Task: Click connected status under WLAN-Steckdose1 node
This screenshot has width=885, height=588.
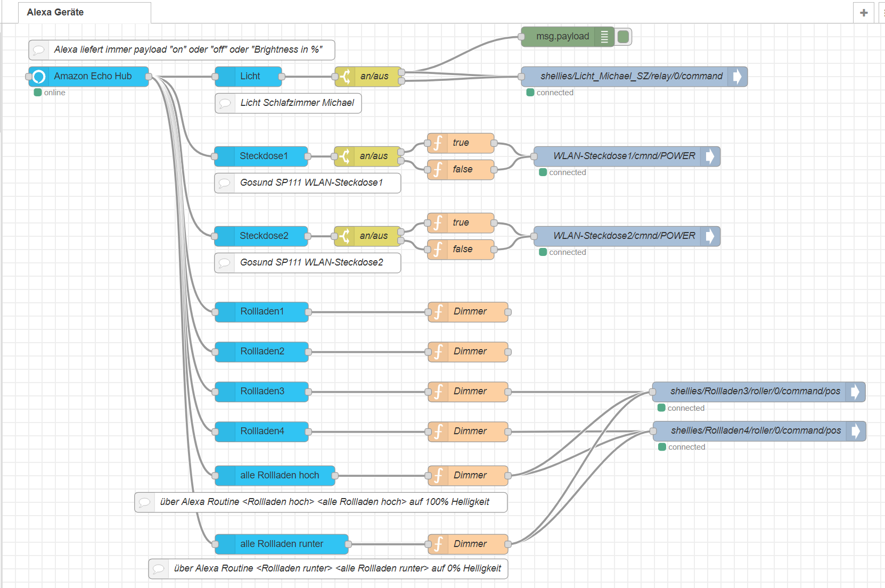Action: 562,172
